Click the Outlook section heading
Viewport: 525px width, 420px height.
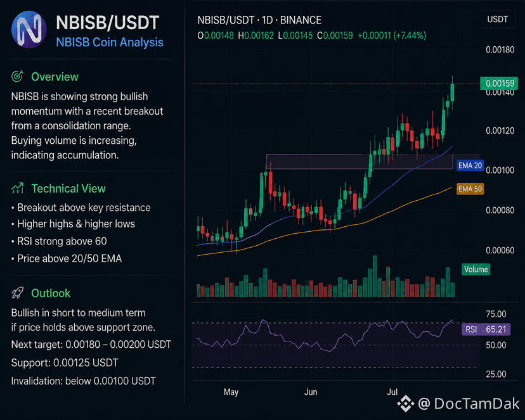point(51,293)
